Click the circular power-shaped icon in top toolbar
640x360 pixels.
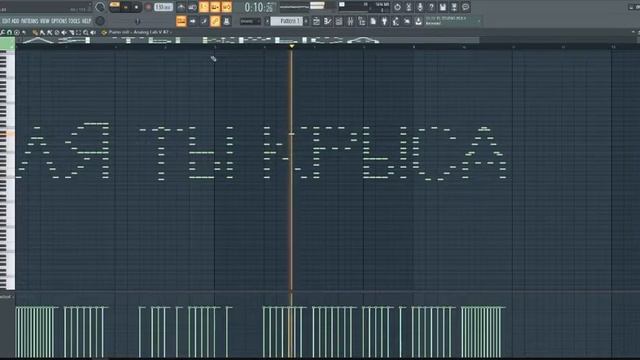click(x=397, y=7)
